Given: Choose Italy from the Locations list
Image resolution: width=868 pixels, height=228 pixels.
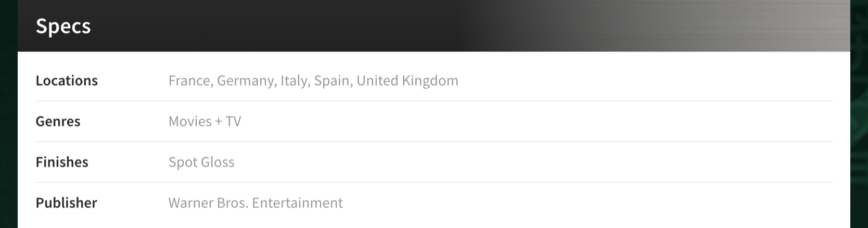Looking at the screenshot, I should point(293,81).
